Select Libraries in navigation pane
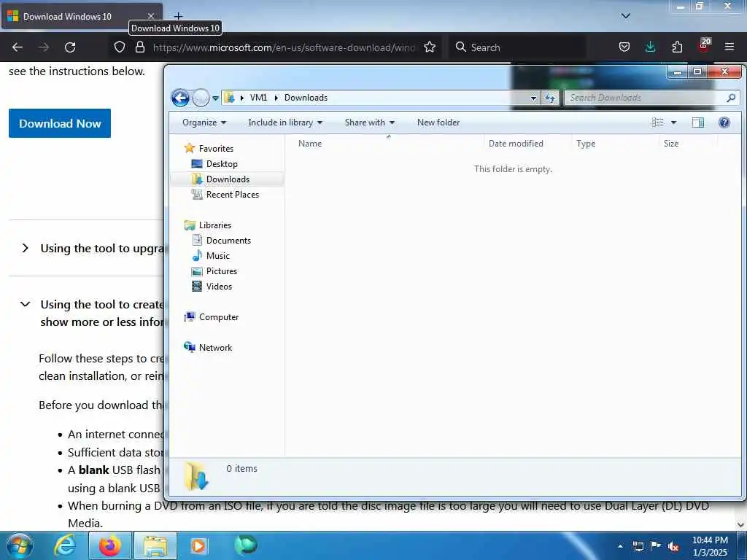This screenshot has height=560, width=747. (x=215, y=225)
